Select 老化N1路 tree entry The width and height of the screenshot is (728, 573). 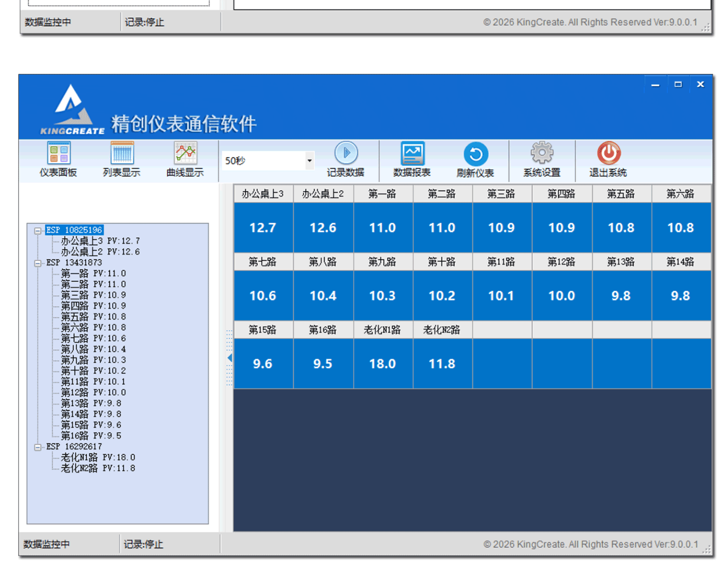pos(79,458)
